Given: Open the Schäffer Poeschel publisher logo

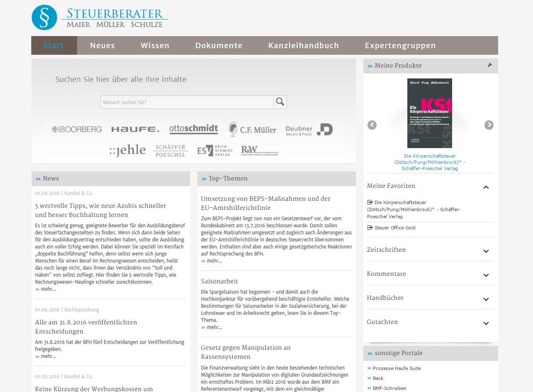Looking at the screenshot, I should click(x=170, y=151).
